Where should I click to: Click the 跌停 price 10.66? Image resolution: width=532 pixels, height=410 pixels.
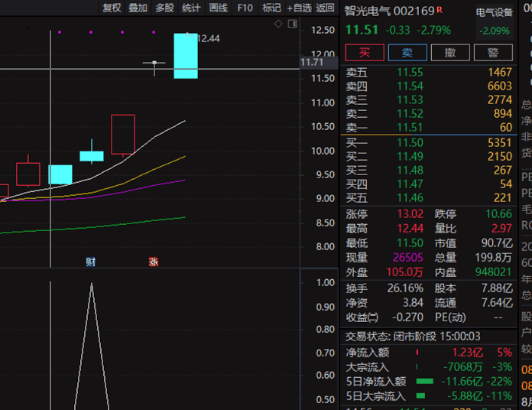pyautogui.click(x=498, y=214)
